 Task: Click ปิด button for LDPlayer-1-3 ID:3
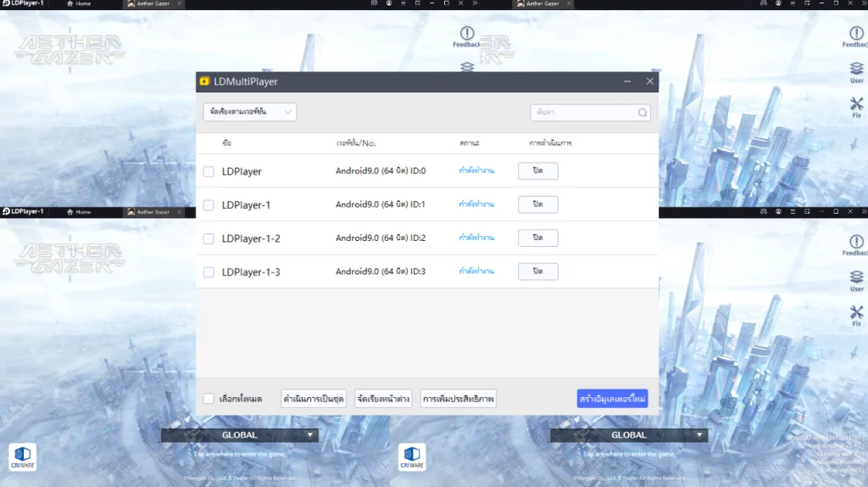(537, 271)
